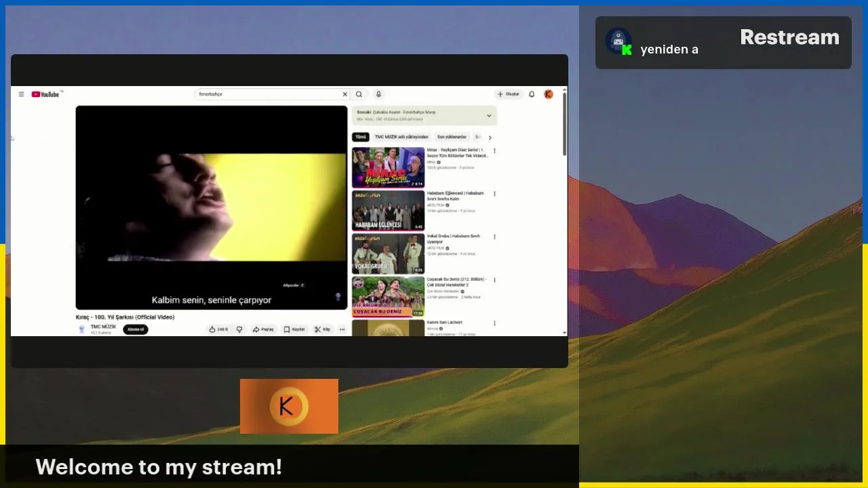Open the Vokal Grubu video thumbnail

tap(388, 253)
